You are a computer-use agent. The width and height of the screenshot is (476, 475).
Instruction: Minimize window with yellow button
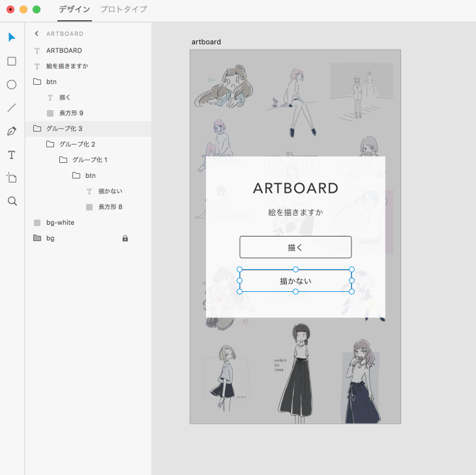coord(23,9)
